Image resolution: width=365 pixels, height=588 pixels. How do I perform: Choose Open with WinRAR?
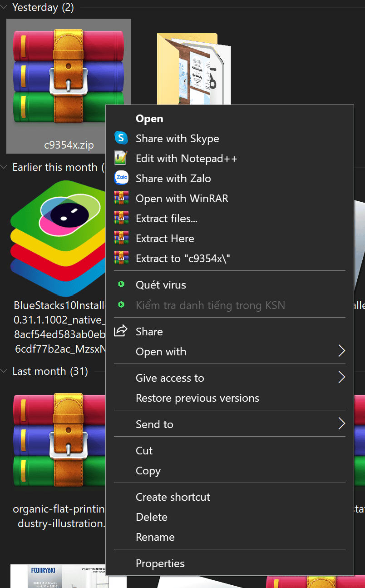pos(182,199)
